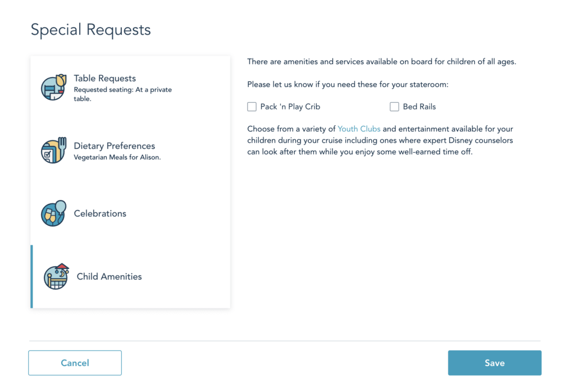Click the Pack 'n Play Crib label text

[x=290, y=107]
